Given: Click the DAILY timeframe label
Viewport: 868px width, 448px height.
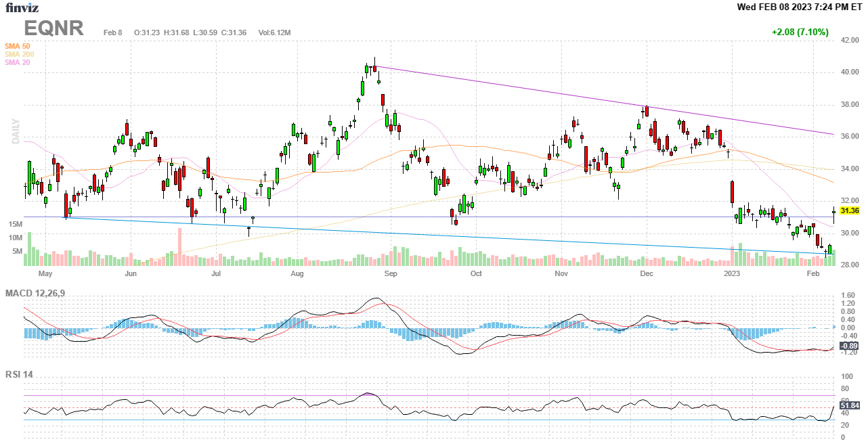Looking at the screenshot, I should (x=16, y=131).
